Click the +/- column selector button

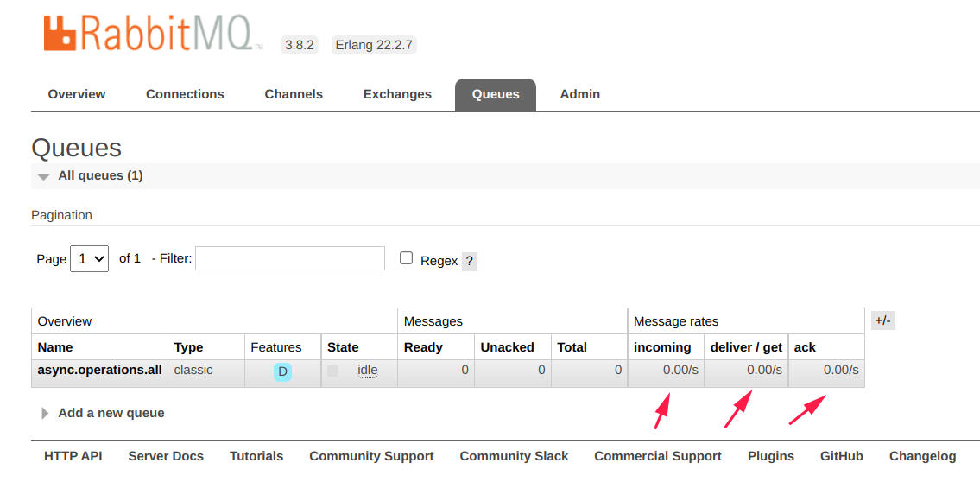(882, 320)
